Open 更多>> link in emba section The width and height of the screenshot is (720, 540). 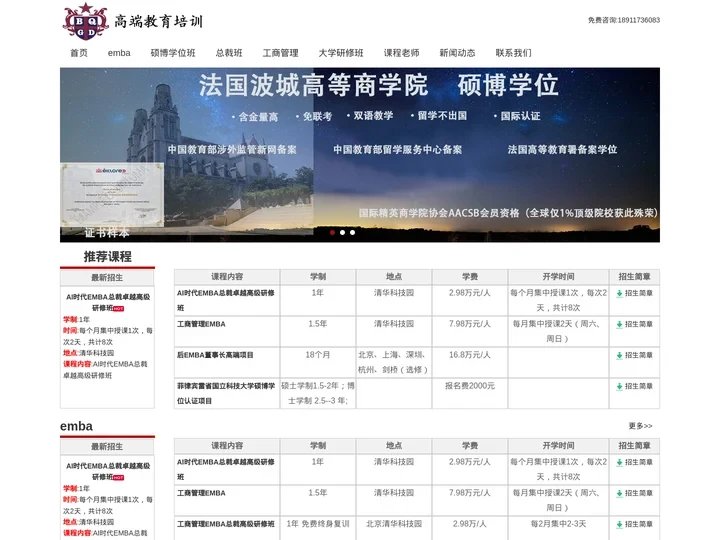[x=640, y=426]
